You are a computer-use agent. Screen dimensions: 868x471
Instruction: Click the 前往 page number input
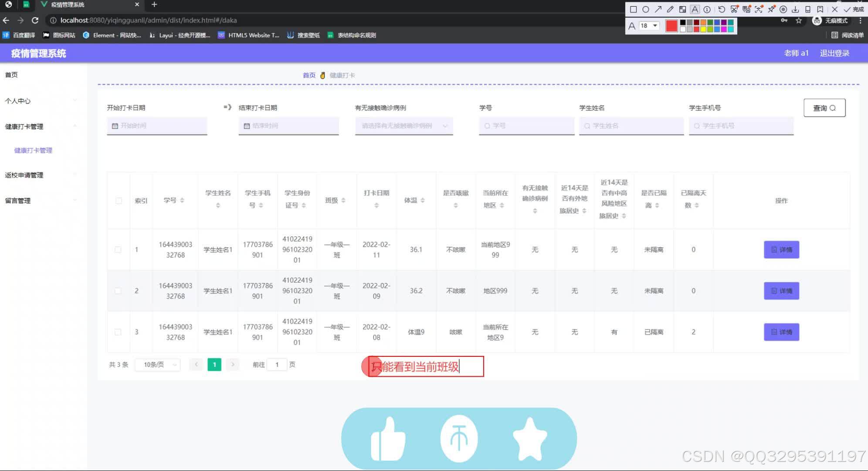277,365
